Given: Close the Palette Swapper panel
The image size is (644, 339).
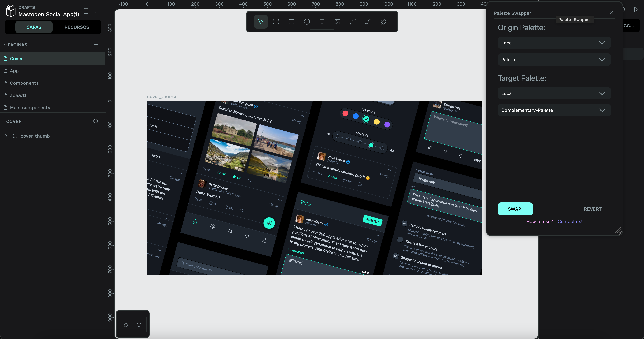Looking at the screenshot, I should [612, 12].
